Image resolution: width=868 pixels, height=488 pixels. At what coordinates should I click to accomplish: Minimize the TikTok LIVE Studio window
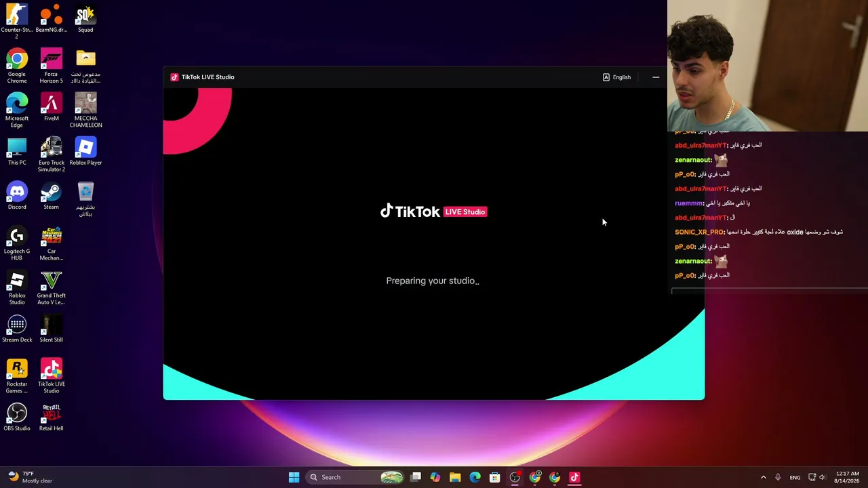pos(656,77)
